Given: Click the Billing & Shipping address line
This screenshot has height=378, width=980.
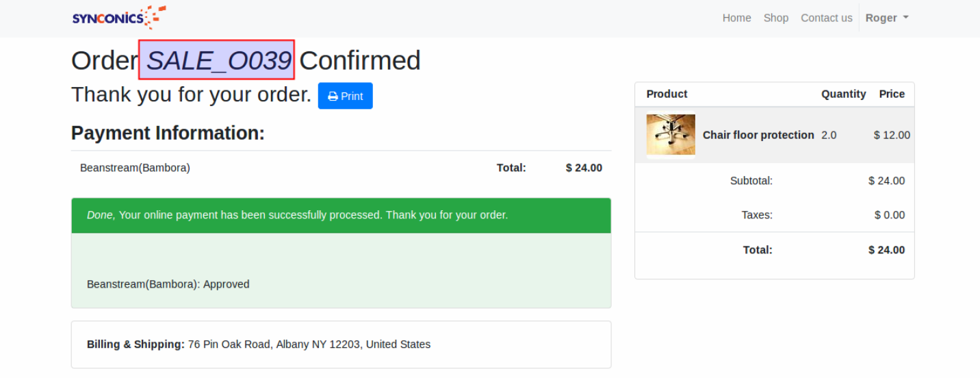Looking at the screenshot, I should (x=259, y=344).
